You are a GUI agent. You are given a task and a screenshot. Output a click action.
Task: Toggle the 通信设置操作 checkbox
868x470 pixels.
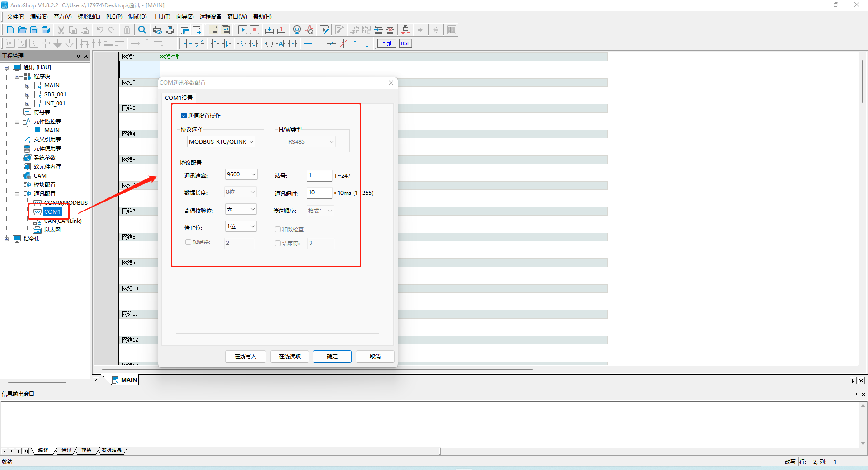[x=184, y=116]
